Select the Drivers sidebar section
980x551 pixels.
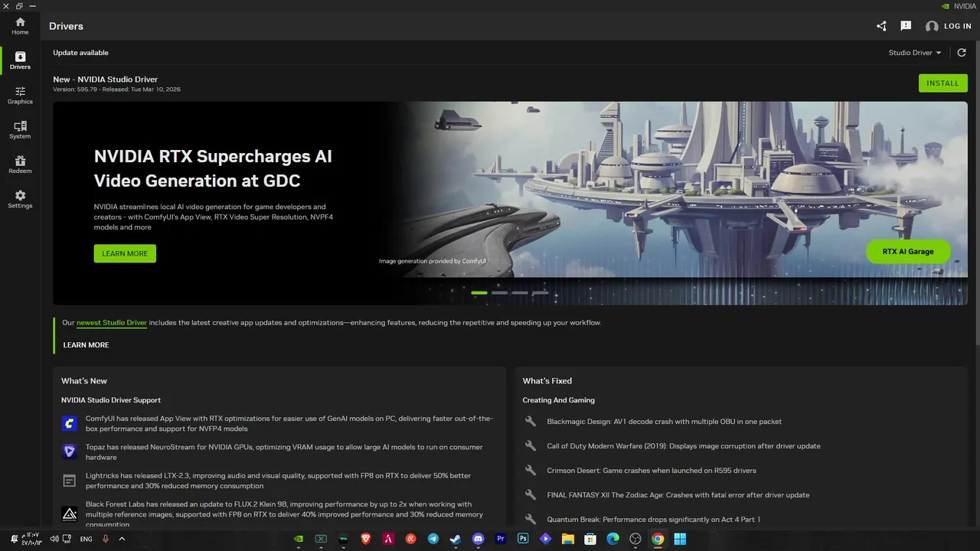pos(20,60)
